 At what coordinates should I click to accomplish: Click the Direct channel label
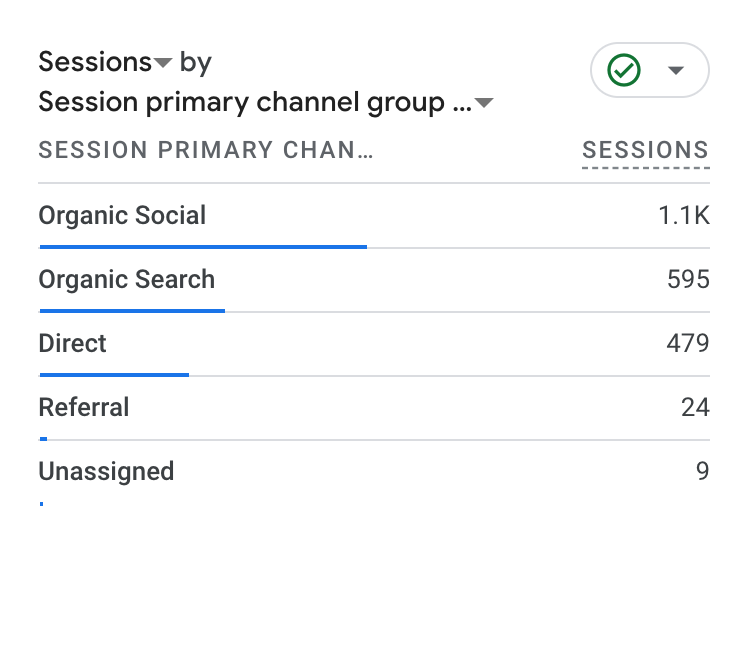point(72,343)
